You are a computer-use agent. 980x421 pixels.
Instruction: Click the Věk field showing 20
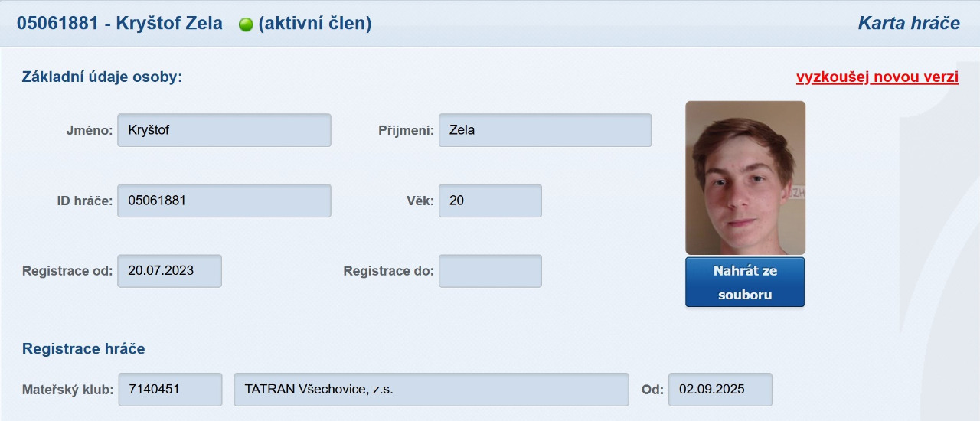(490, 201)
